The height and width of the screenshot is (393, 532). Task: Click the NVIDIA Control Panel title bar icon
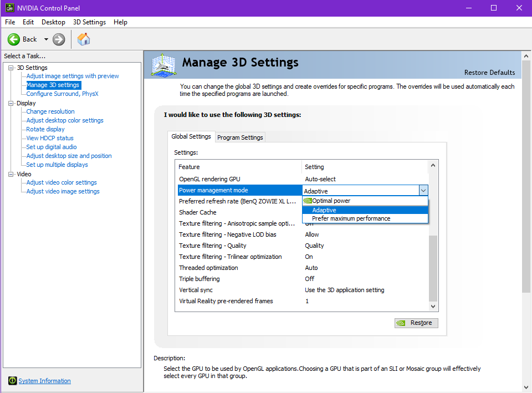10,8
